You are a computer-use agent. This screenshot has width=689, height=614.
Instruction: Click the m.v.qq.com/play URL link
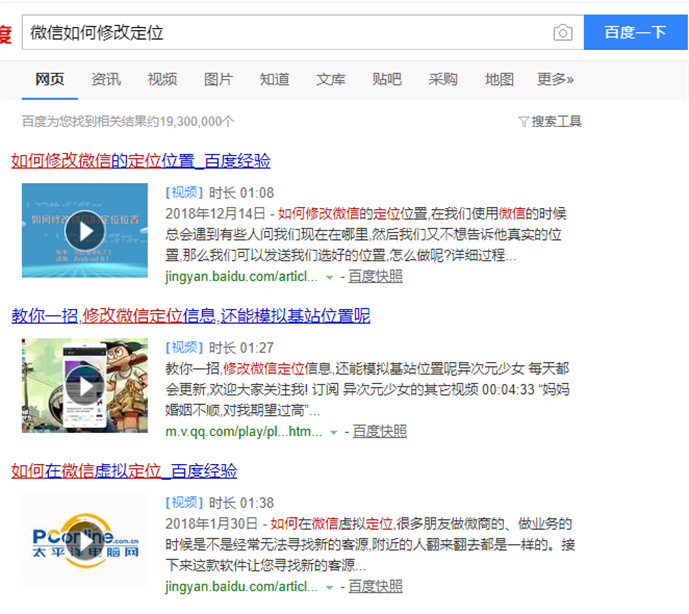click(244, 432)
